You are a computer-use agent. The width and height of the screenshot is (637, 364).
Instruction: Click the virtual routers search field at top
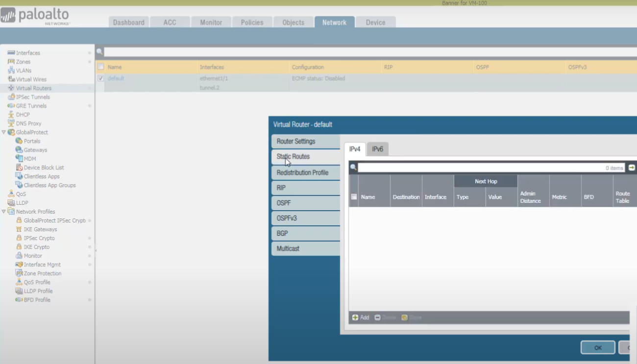tap(370, 52)
